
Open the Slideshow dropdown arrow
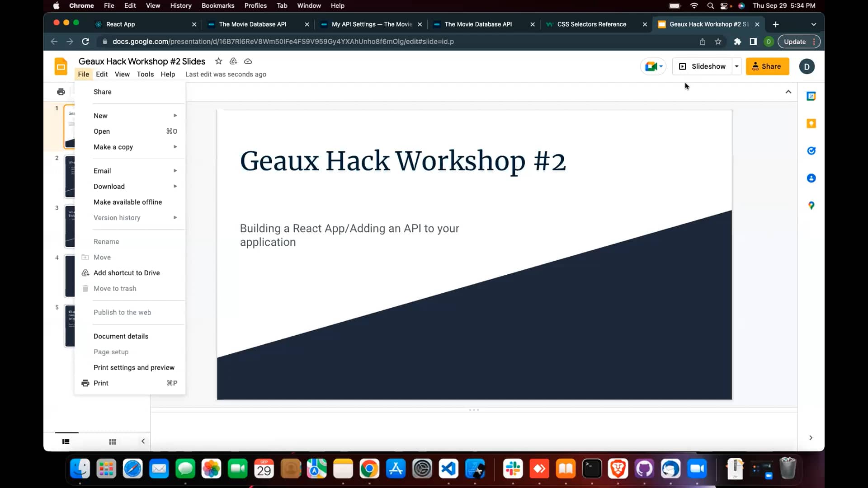(737, 66)
